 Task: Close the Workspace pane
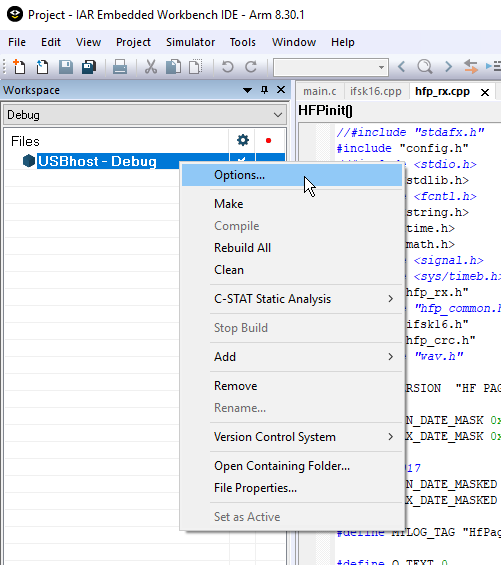[281, 90]
